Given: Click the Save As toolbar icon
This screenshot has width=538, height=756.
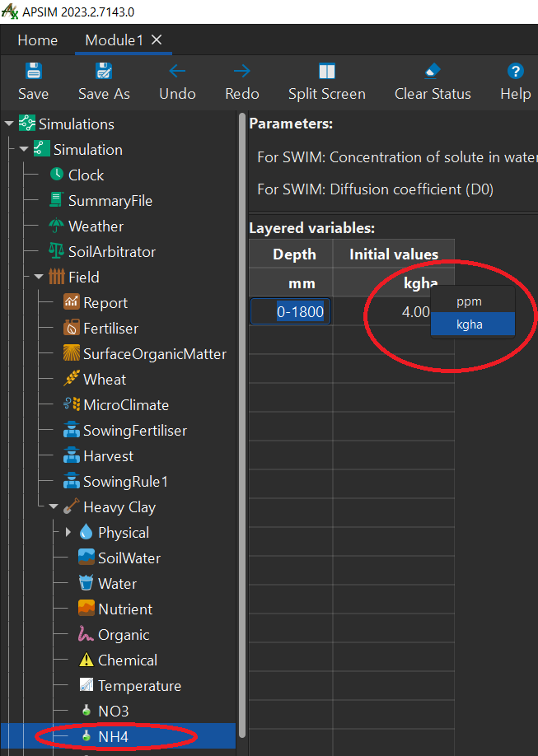Looking at the screenshot, I should point(104,71).
